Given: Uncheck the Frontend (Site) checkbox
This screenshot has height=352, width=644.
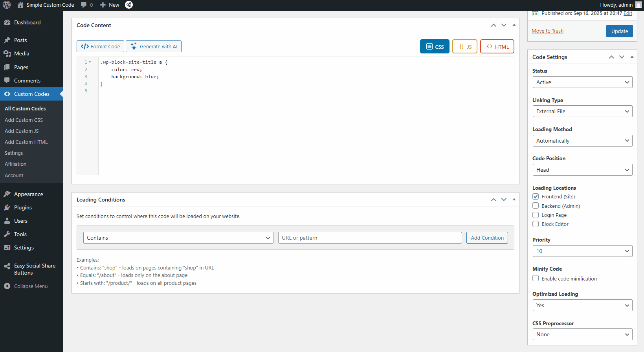Looking at the screenshot, I should (536, 196).
